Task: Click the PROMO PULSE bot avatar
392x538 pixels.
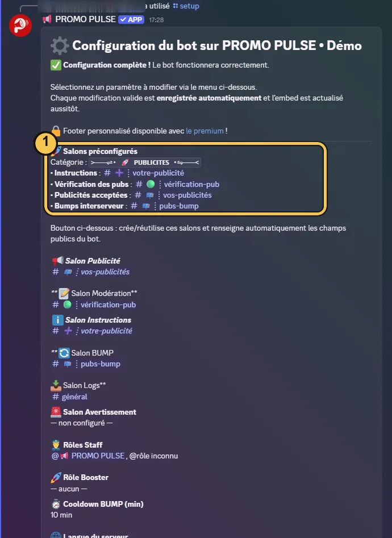Action: pos(20,26)
